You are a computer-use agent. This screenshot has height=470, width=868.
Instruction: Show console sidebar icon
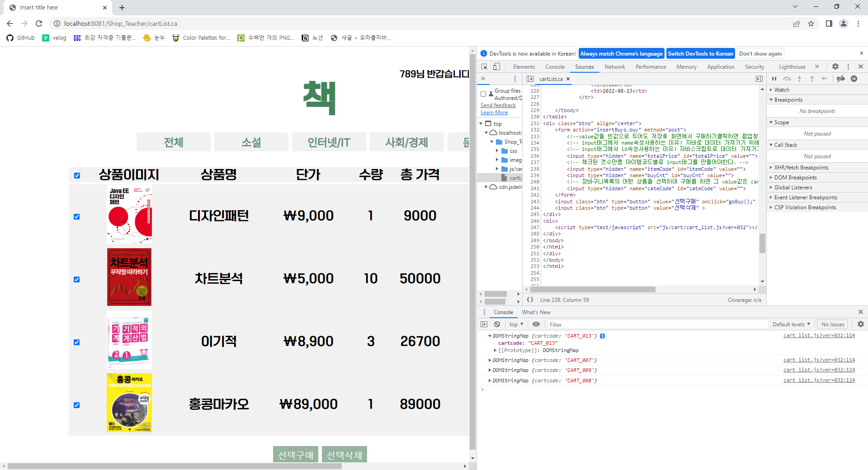tap(484, 324)
